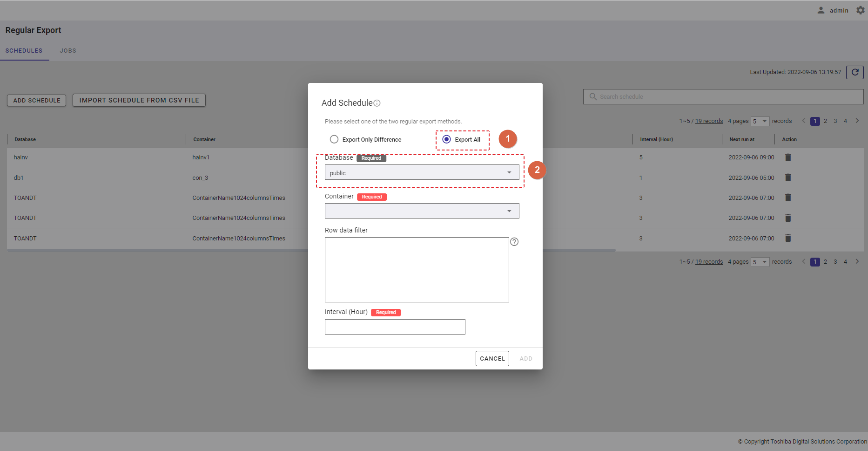The width and height of the screenshot is (868, 451).
Task: Click the Add Schedule button
Action: (x=37, y=100)
